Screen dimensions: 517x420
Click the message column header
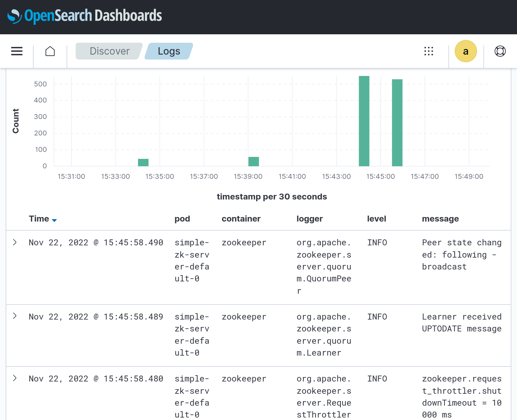[x=440, y=219]
